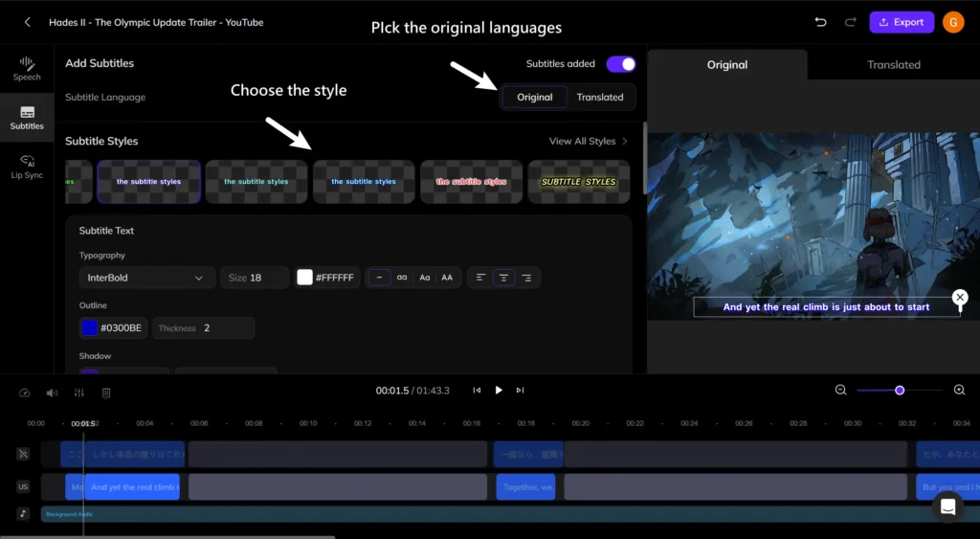Open the chat support bubble
This screenshot has height=539, width=980.
click(947, 506)
